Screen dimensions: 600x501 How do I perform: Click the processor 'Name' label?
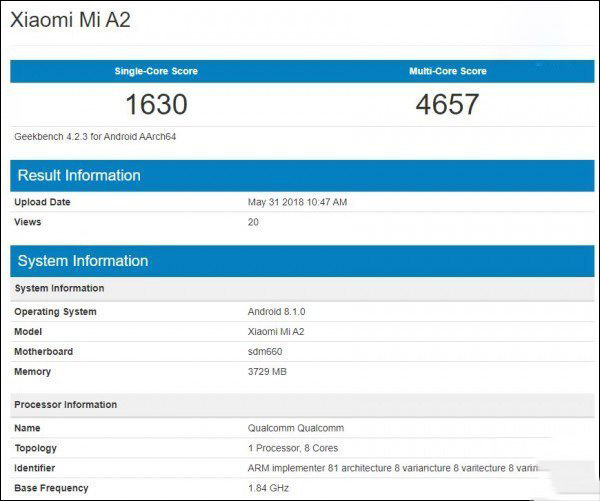(27, 428)
